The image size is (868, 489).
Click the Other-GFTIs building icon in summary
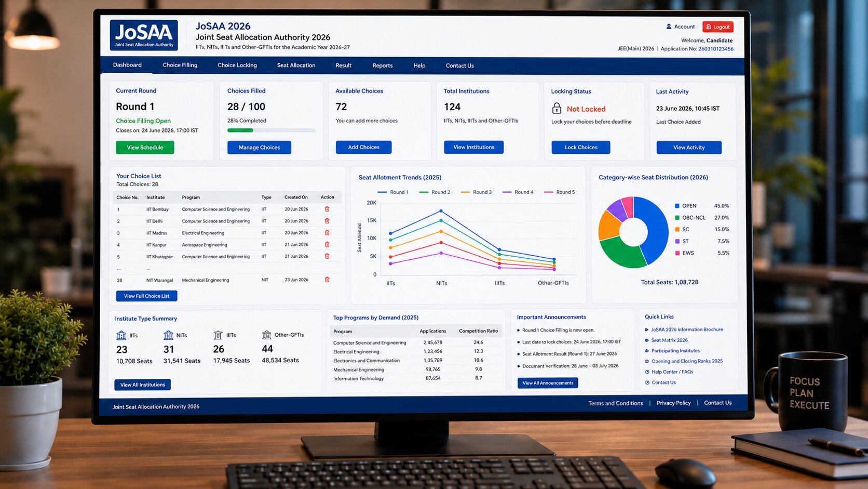[267, 335]
